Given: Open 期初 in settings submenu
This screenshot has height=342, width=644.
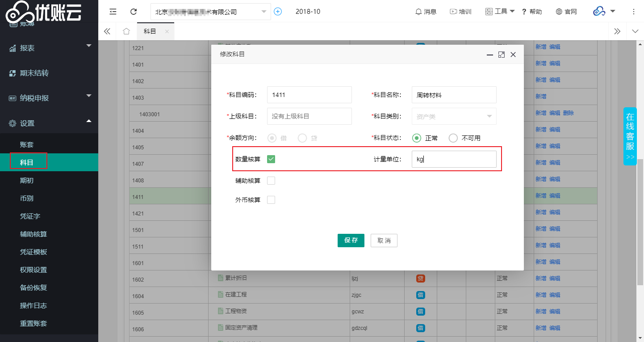Looking at the screenshot, I should coord(49,180).
